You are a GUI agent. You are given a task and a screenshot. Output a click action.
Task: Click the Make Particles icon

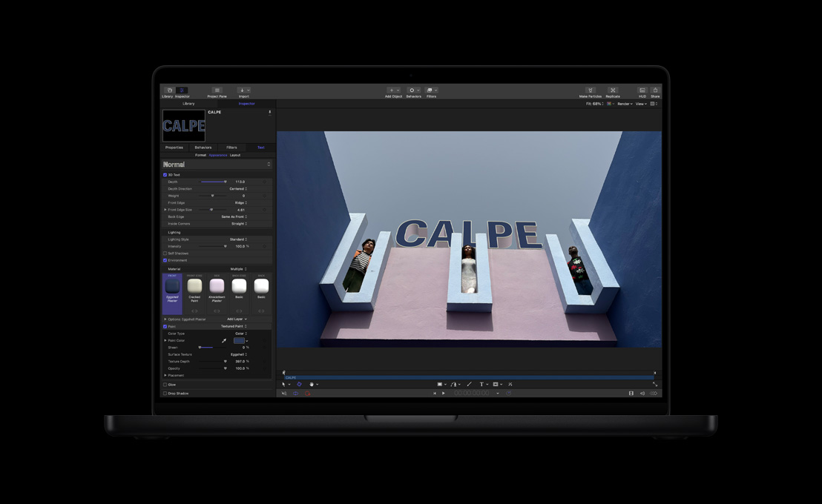point(590,88)
